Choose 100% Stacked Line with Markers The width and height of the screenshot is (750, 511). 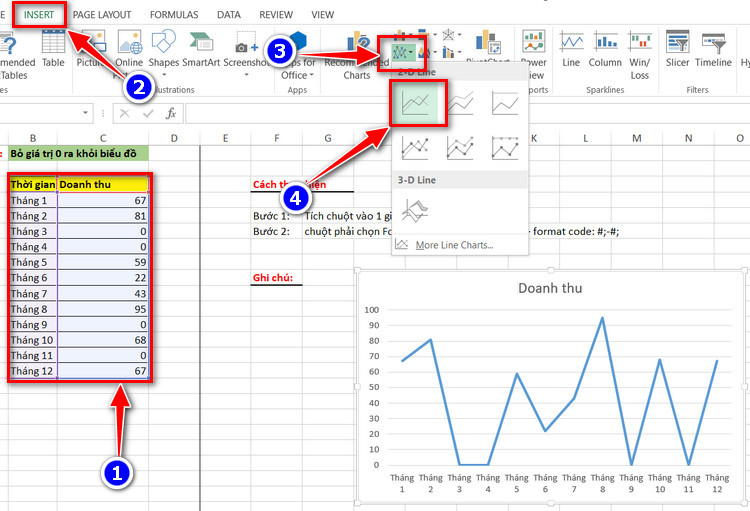coord(505,147)
